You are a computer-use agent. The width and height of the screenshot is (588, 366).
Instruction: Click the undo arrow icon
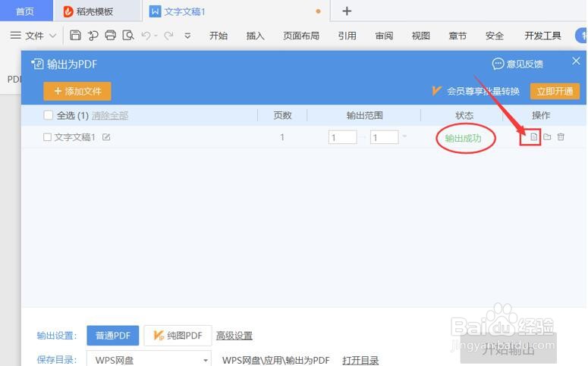coord(146,36)
